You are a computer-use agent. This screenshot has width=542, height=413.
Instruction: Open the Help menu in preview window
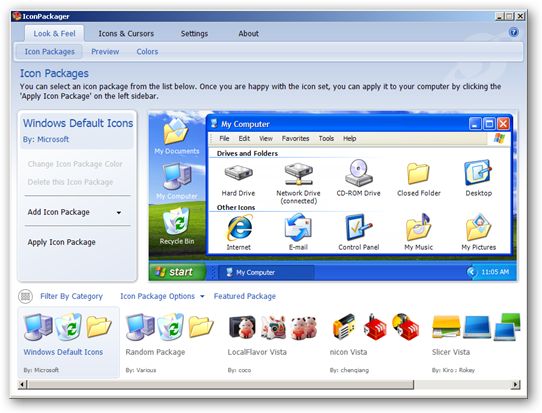pyautogui.click(x=349, y=139)
